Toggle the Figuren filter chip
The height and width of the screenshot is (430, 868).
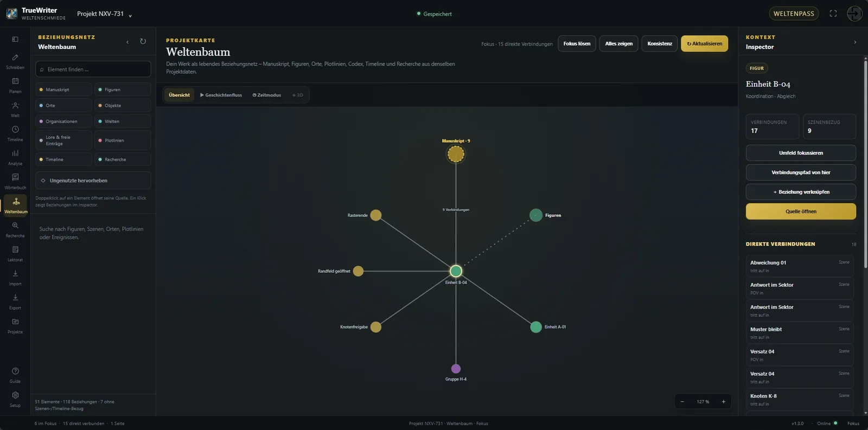(123, 89)
